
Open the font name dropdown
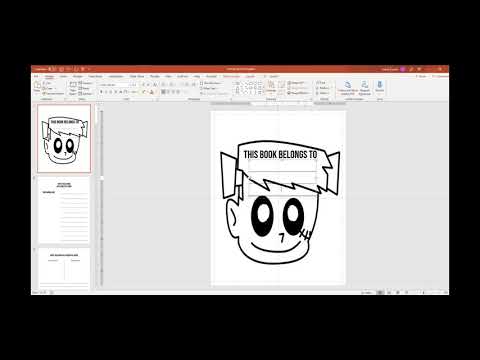pyautogui.click(x=113, y=85)
